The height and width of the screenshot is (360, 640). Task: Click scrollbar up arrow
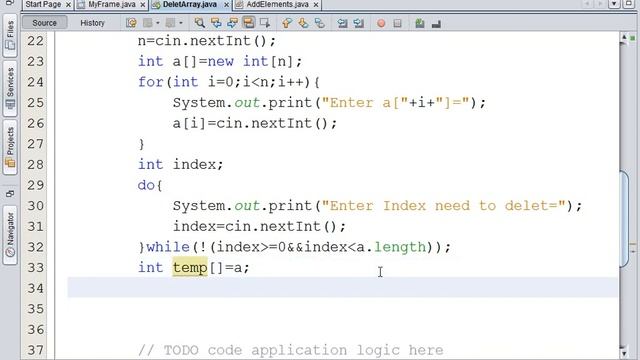[x=624, y=38]
